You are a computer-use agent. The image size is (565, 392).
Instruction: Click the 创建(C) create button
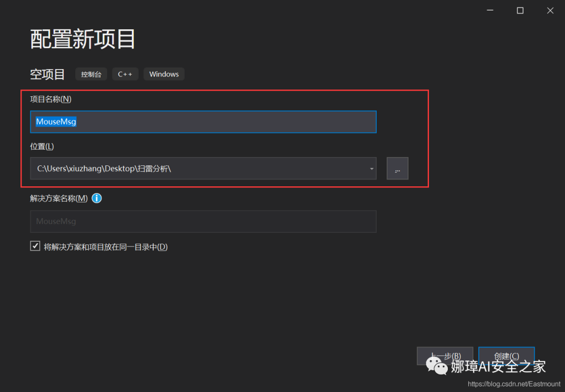pyautogui.click(x=506, y=356)
